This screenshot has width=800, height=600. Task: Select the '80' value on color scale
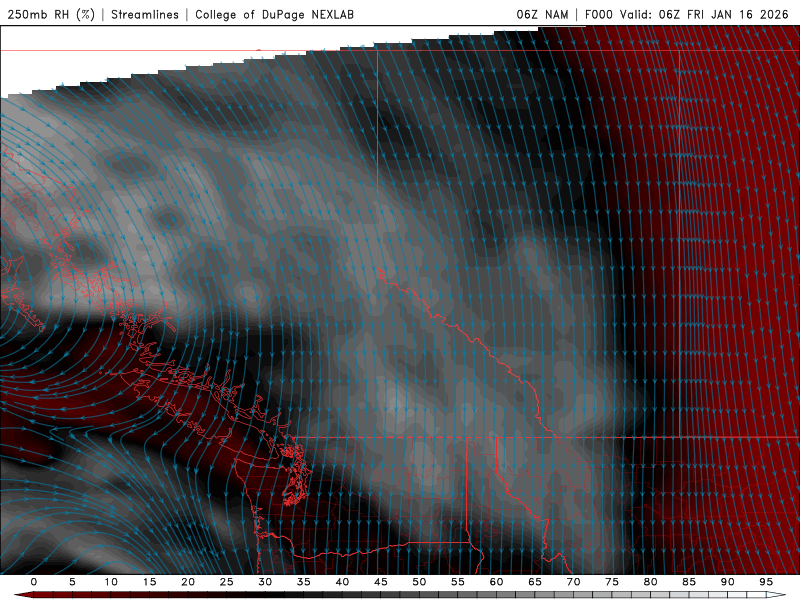pos(650,582)
